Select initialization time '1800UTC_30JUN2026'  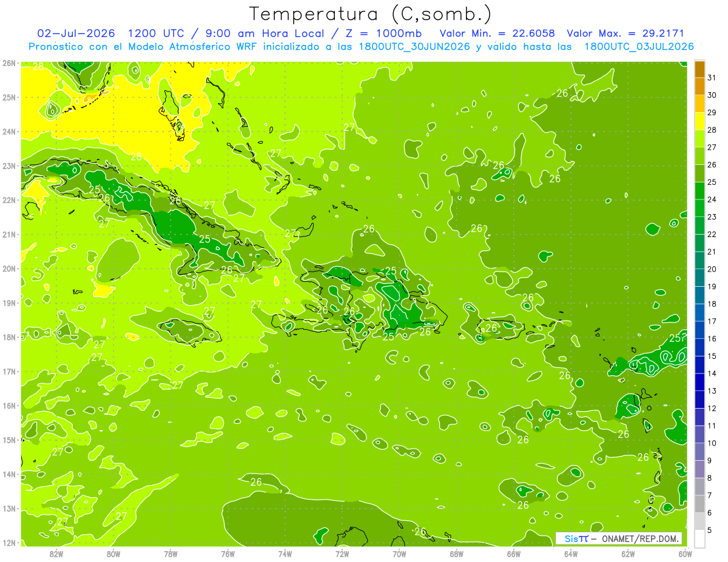pyautogui.click(x=414, y=47)
